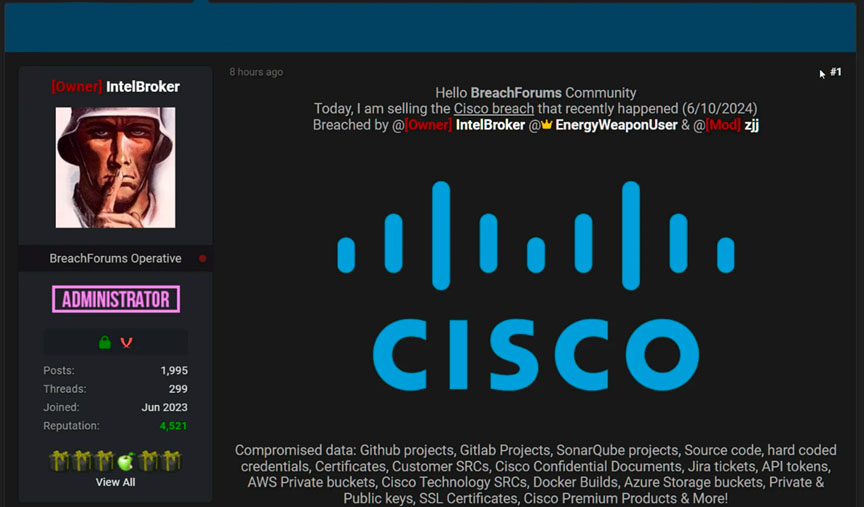Click the pink ADMINISTRATOR badge

(116, 299)
